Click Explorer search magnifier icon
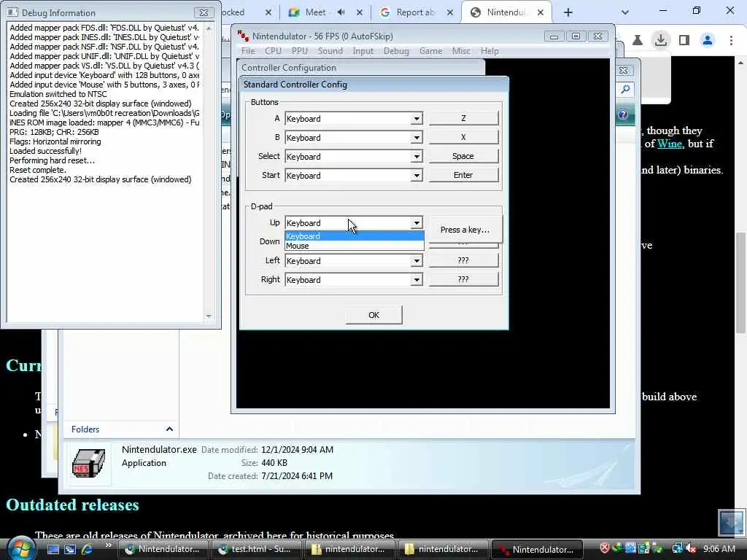Image resolution: width=747 pixels, height=560 pixels. tap(625, 90)
